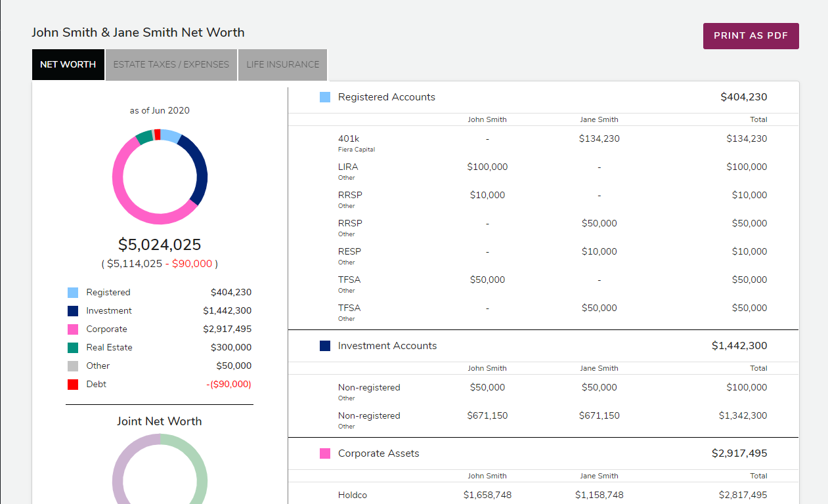Image resolution: width=828 pixels, height=504 pixels.
Task: Click the Joint Net Worth donut chart
Action: pos(160,469)
